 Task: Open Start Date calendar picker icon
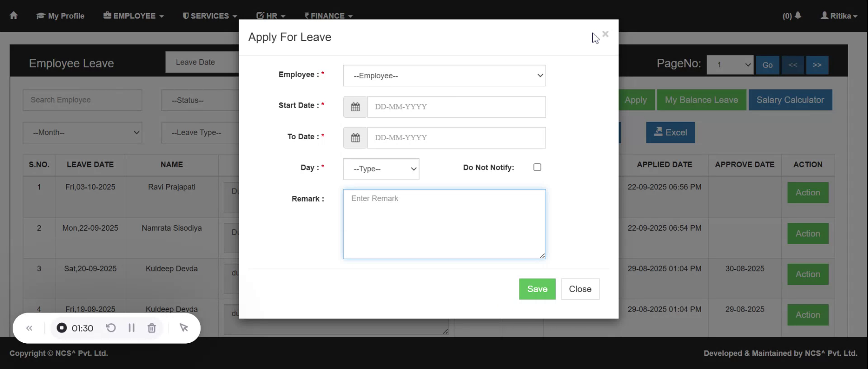[355, 107]
